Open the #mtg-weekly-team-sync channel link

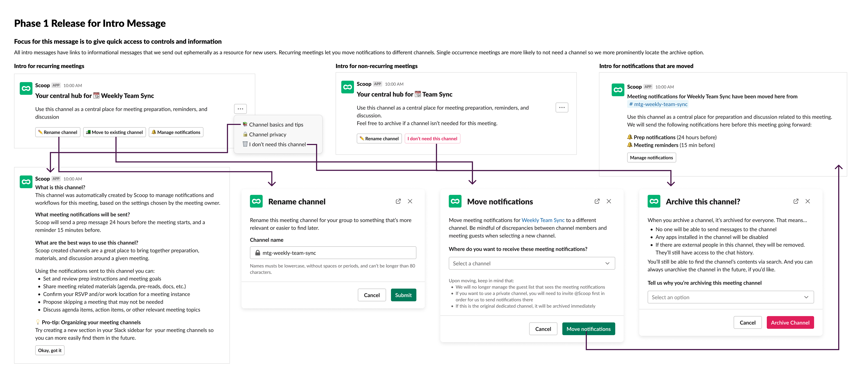[x=658, y=104]
